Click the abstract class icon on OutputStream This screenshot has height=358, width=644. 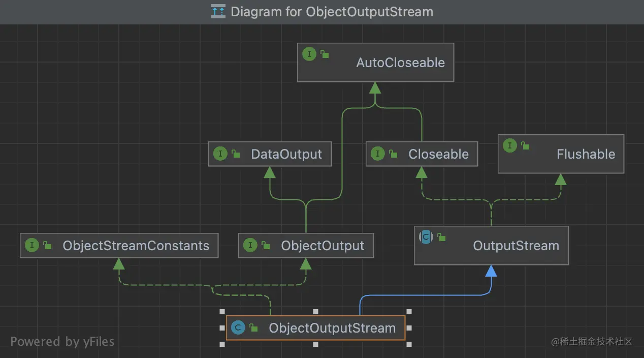point(426,237)
